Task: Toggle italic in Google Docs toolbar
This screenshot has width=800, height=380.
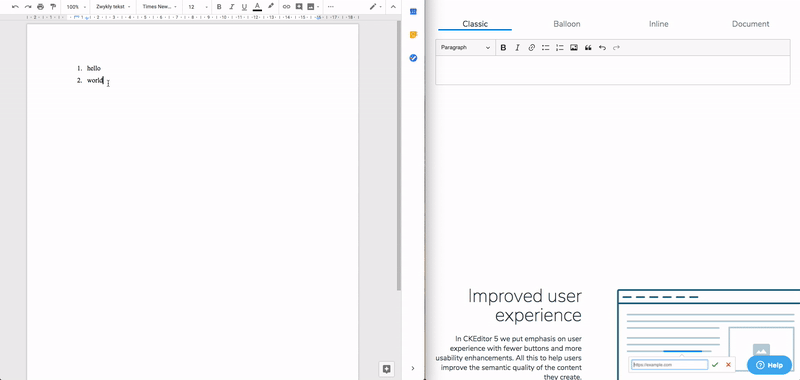Action: [232, 7]
